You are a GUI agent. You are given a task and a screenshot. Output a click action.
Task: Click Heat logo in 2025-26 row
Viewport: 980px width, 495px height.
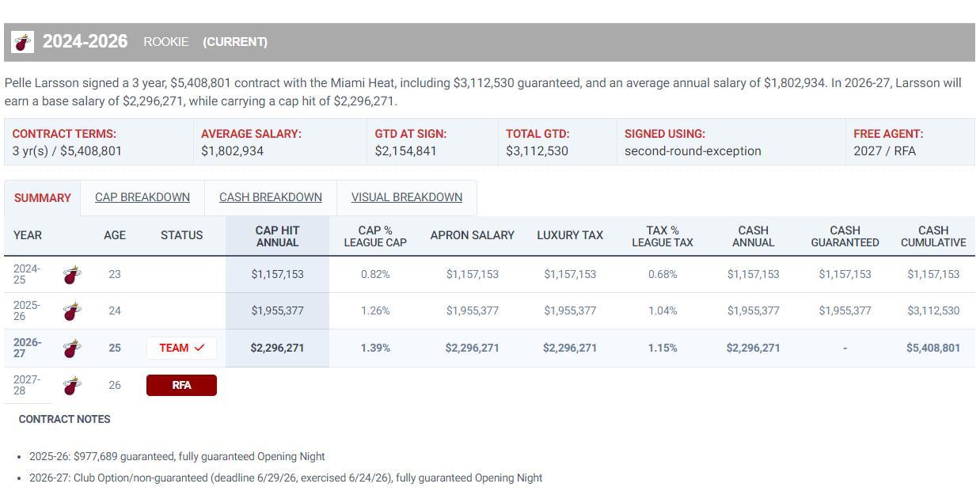[72, 310]
